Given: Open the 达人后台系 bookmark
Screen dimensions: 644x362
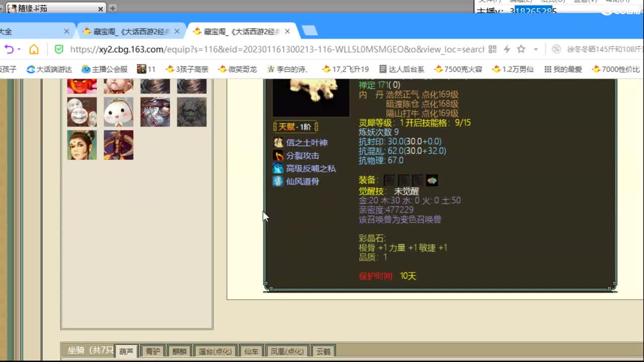Looking at the screenshot, I should pos(401,69).
